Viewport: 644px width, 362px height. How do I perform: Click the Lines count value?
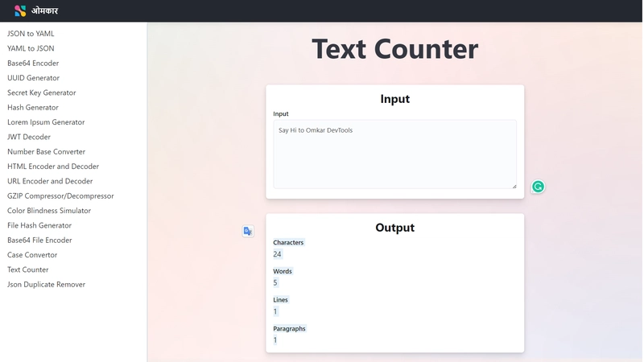point(275,311)
